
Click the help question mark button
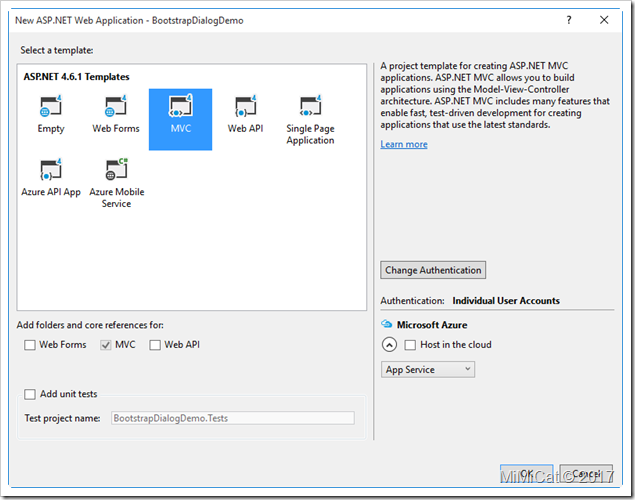pos(569,20)
